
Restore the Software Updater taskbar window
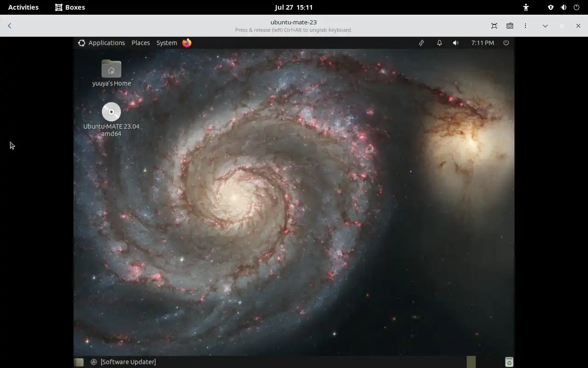pyautogui.click(x=123, y=362)
